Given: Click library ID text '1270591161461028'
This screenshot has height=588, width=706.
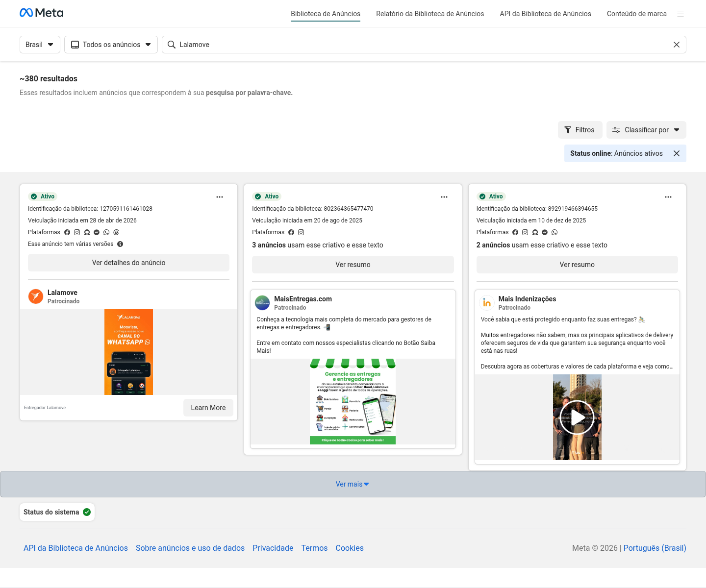Looking at the screenshot, I should [x=126, y=209].
